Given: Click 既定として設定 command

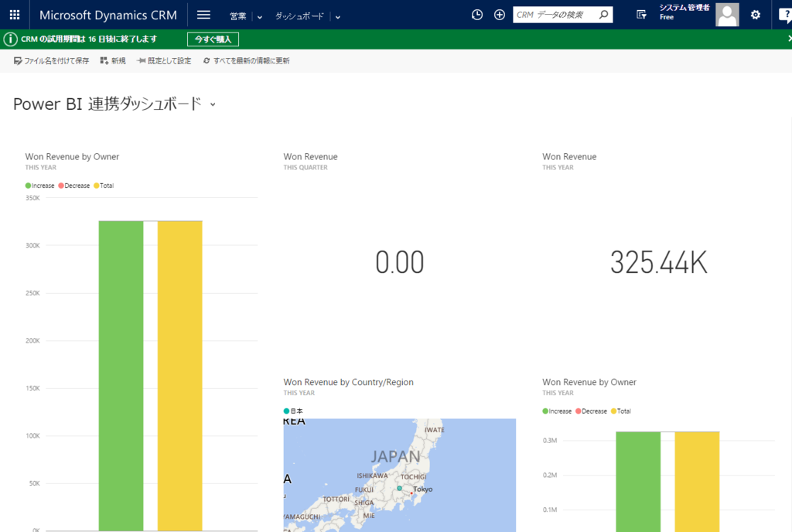Looking at the screenshot, I should tap(164, 60).
